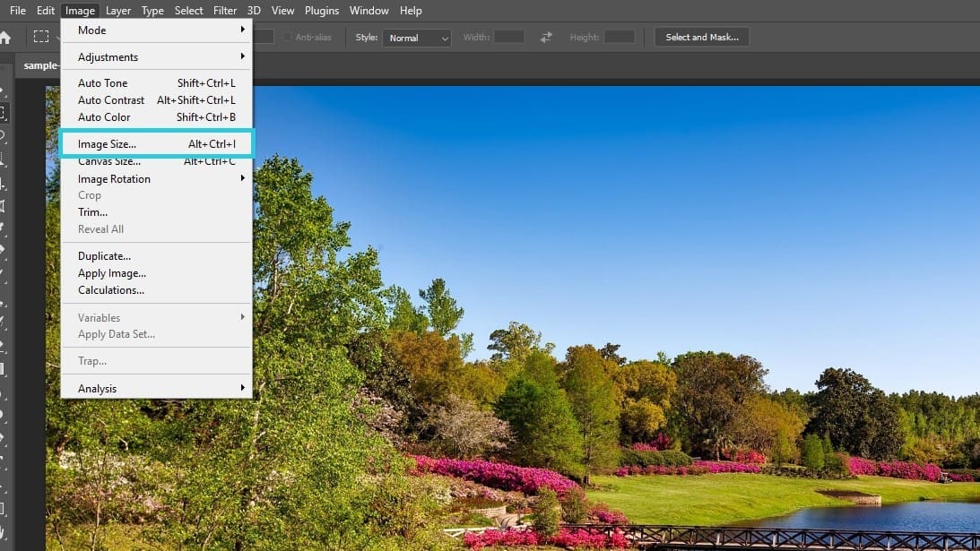Choose Canvas Size from the Image menu
Image resolution: width=980 pixels, height=551 pixels.
(x=108, y=161)
